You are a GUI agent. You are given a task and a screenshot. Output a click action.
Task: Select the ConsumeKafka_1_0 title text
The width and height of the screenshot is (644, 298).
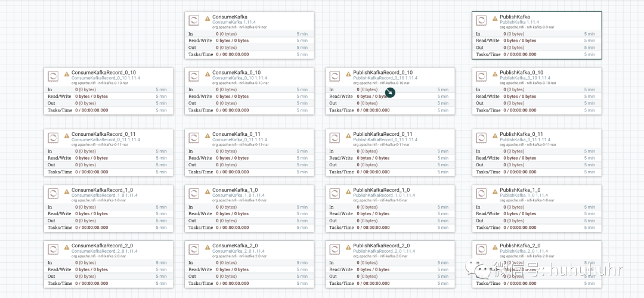click(235, 190)
